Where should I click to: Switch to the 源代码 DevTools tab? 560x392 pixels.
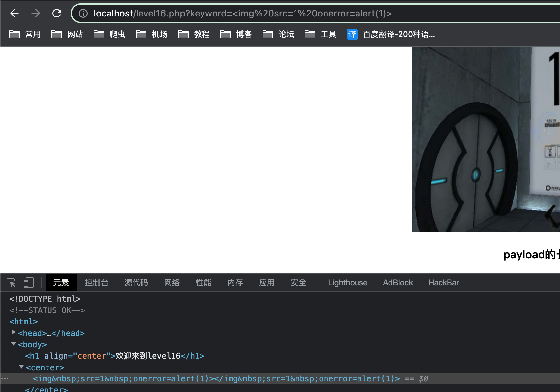click(136, 283)
